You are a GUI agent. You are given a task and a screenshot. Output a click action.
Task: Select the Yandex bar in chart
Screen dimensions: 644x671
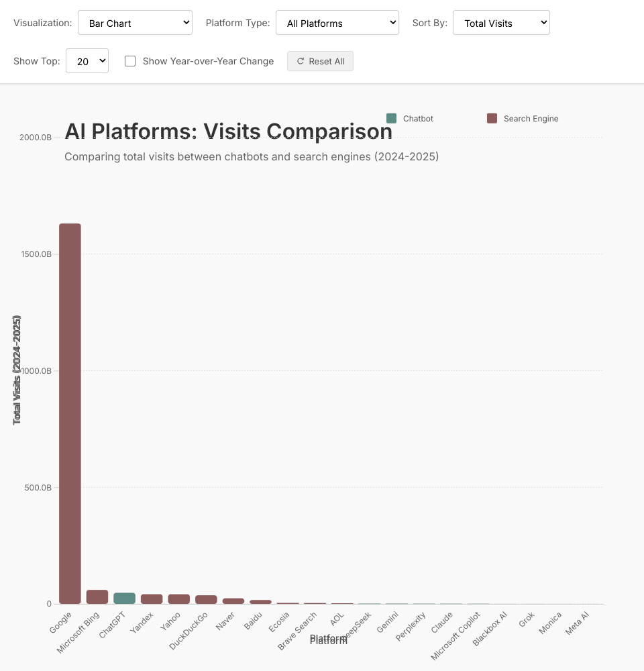pyautogui.click(x=152, y=599)
